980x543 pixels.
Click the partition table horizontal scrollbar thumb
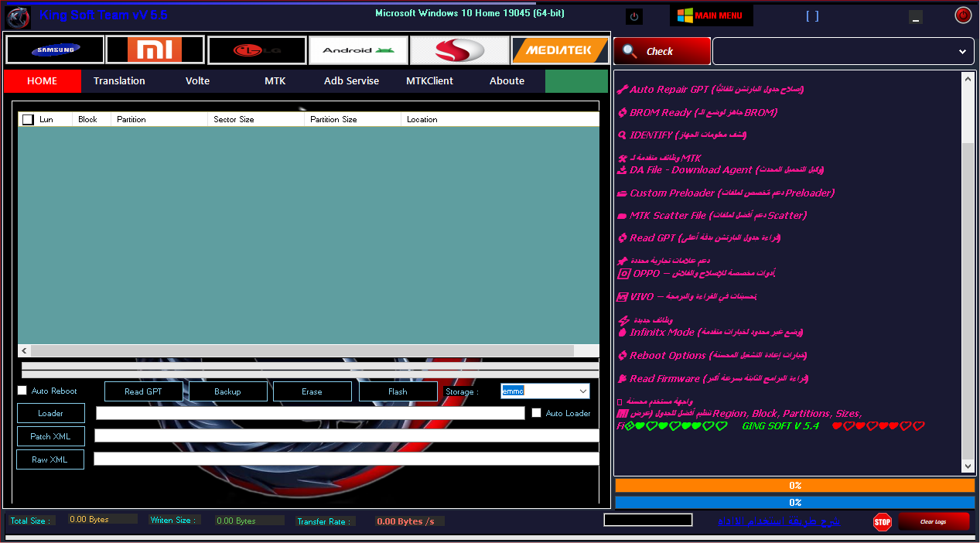point(302,350)
